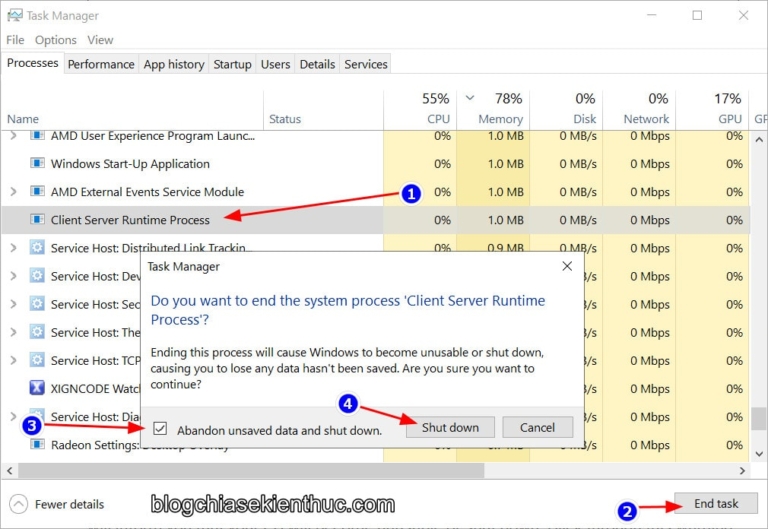Screen dimensions: 768x529
Task: Open the Options menu
Action: 55,40
